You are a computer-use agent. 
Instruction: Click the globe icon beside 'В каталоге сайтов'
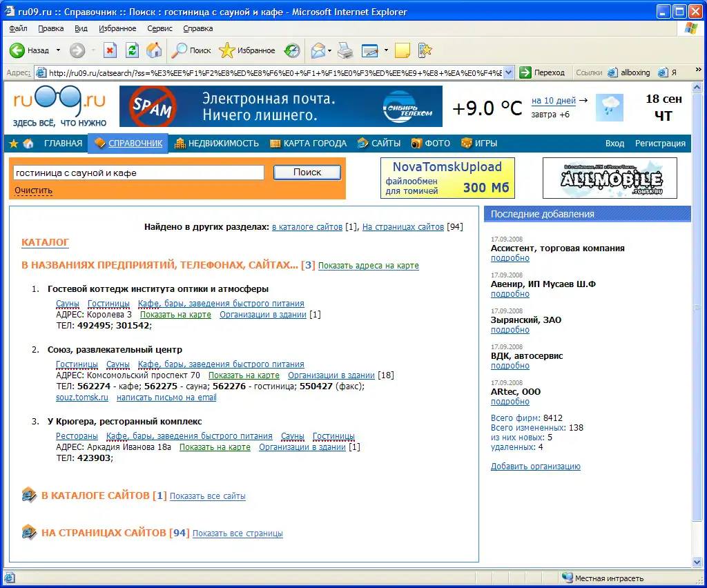pos(28,496)
